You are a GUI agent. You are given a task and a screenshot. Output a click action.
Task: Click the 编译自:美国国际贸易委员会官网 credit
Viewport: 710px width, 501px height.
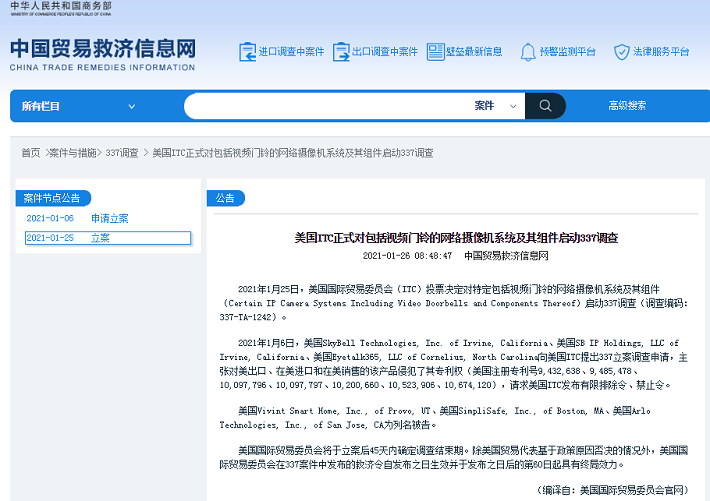pos(612,490)
